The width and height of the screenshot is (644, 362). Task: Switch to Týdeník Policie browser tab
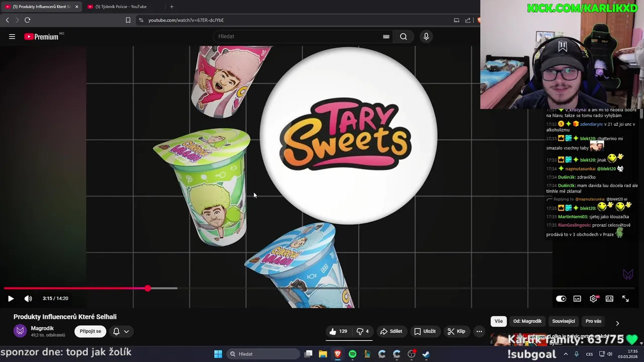121,7
